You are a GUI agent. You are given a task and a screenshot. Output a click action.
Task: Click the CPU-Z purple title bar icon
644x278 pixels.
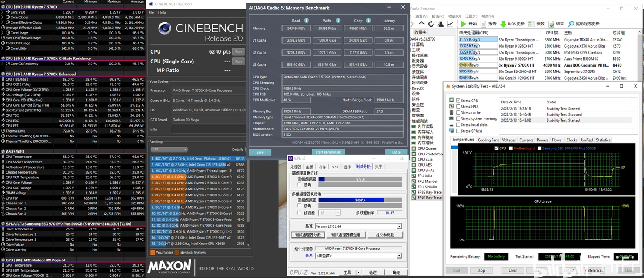tap(290, 158)
